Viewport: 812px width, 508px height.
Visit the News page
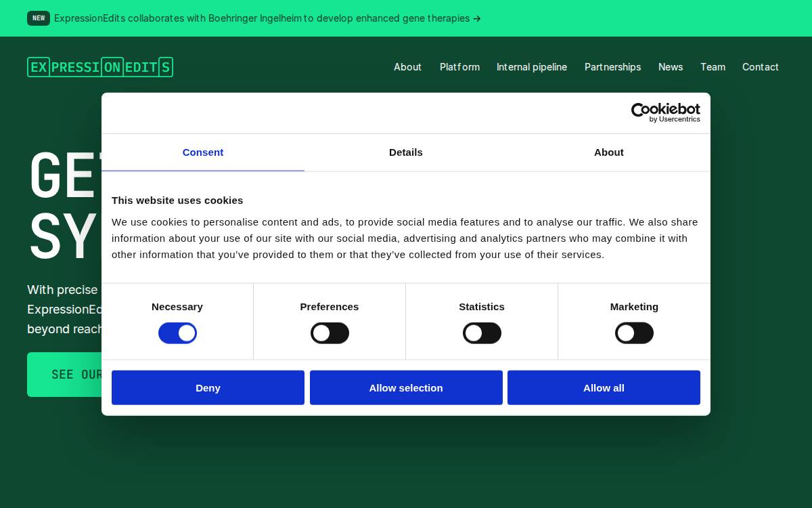[x=671, y=67]
